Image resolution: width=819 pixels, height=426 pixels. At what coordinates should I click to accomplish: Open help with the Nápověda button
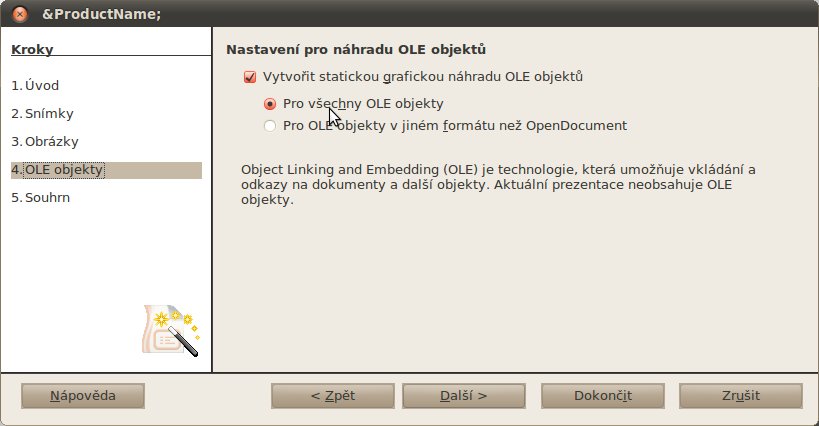(x=83, y=396)
